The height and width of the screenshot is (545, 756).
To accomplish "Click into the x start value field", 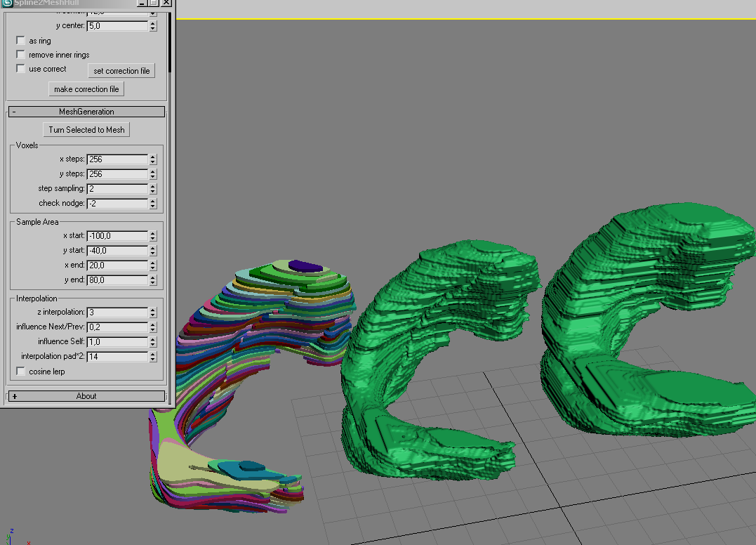I will (117, 236).
